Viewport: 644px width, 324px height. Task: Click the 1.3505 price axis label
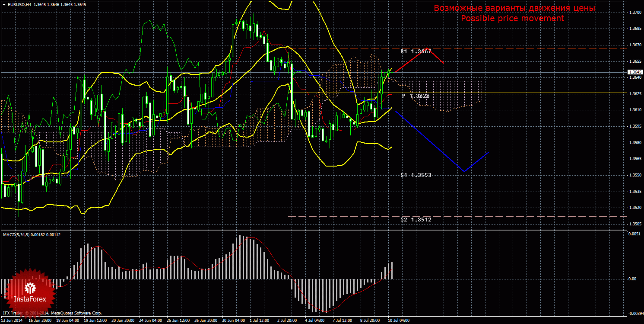(x=634, y=224)
